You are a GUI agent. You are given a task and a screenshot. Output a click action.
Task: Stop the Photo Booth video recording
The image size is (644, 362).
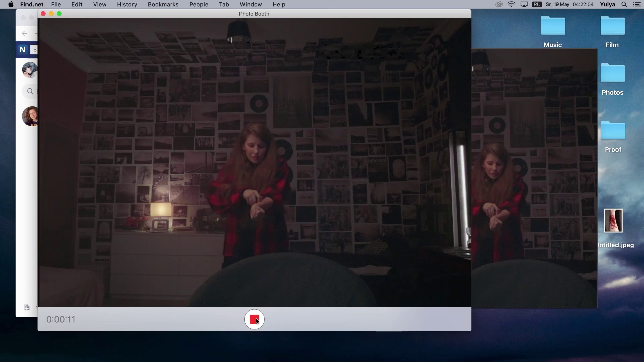[x=254, y=319]
